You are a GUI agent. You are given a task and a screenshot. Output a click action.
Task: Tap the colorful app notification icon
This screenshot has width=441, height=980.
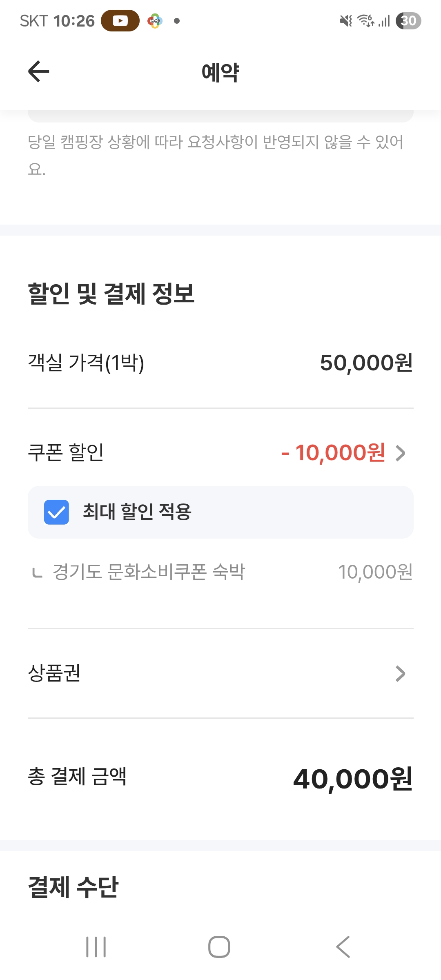(x=155, y=21)
